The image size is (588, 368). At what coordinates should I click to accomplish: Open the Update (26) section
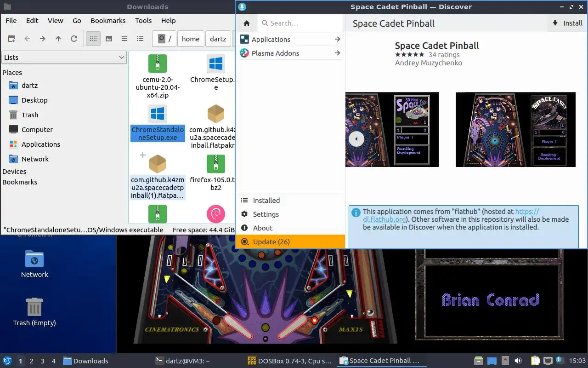pos(290,242)
